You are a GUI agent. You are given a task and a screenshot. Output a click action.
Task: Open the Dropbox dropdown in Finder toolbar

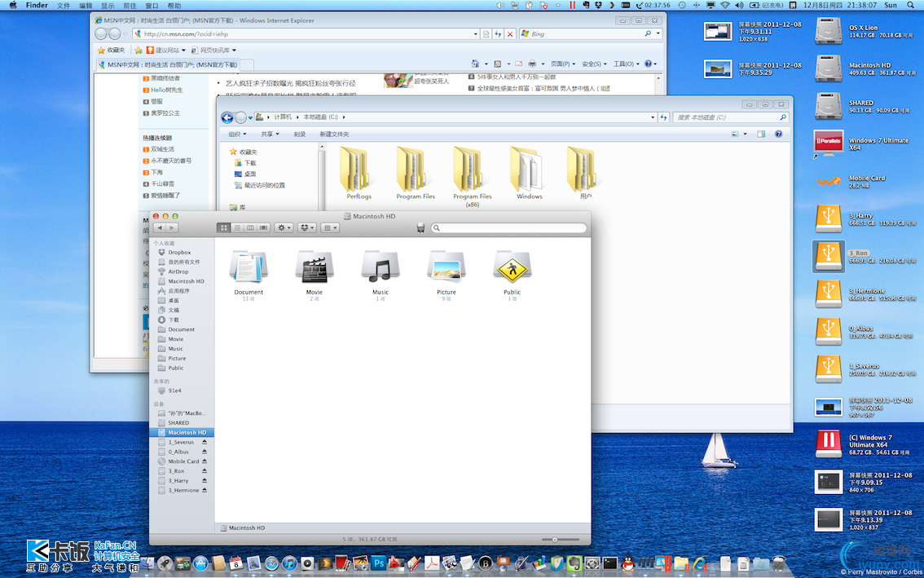[307, 227]
